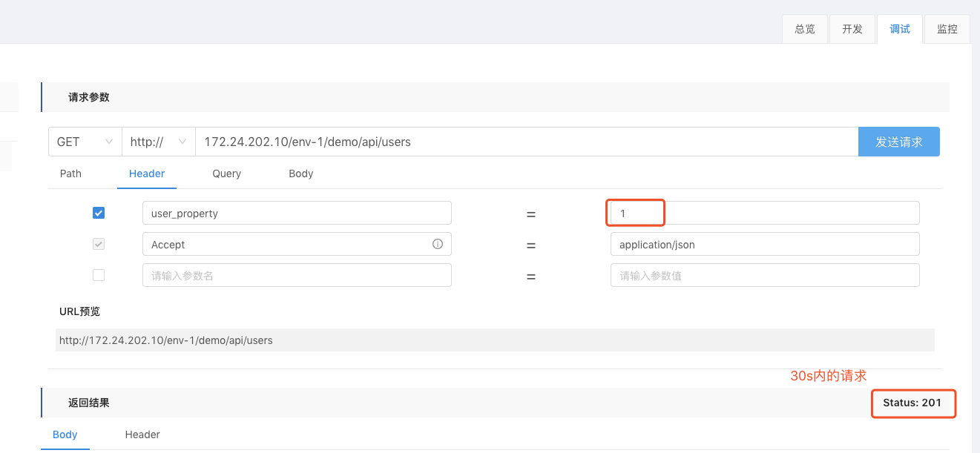Enable the empty header row checkbox

(x=99, y=275)
